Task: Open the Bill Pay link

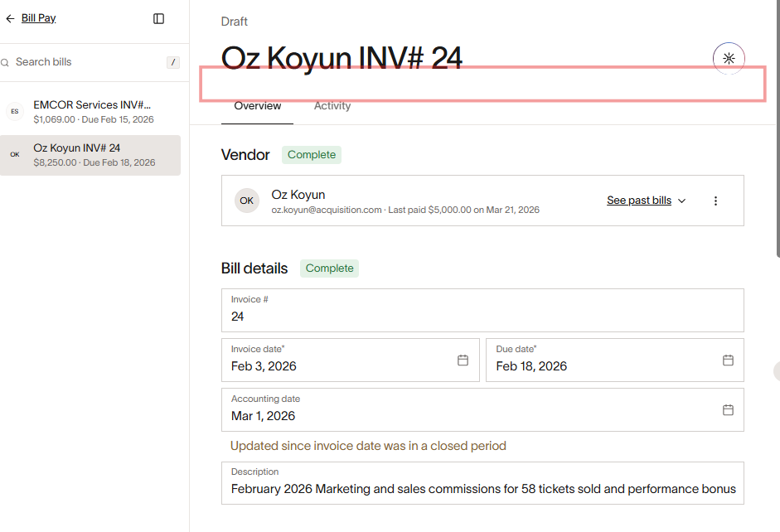Action: coord(39,18)
